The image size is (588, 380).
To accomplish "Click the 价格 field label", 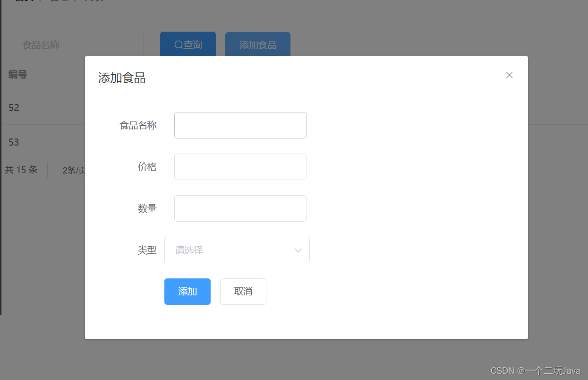I will pos(147,167).
